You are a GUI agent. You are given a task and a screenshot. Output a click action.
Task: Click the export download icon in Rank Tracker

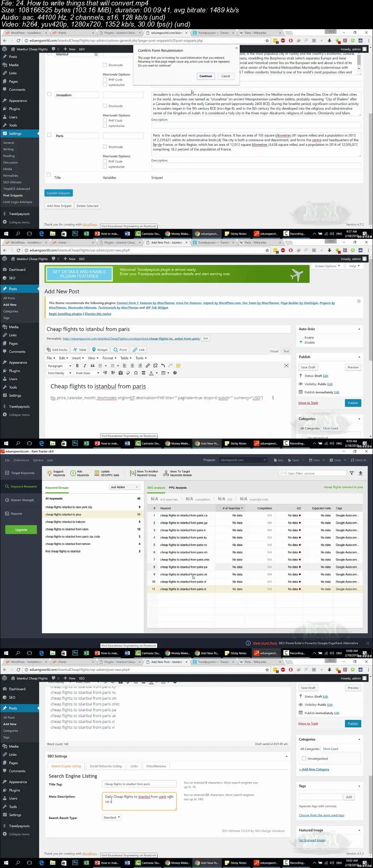coord(361,473)
